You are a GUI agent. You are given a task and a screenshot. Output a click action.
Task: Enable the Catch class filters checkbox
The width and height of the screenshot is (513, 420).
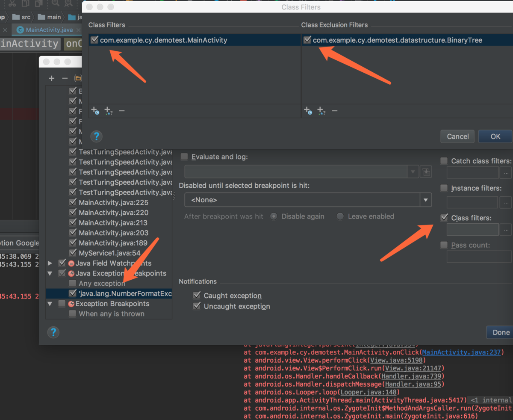pyautogui.click(x=443, y=161)
